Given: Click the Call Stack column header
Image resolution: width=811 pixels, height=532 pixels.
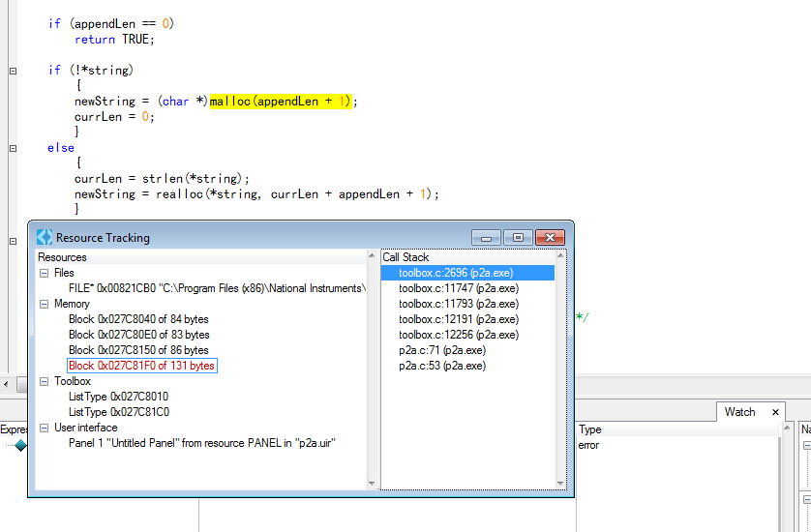Looking at the screenshot, I should pos(468,257).
